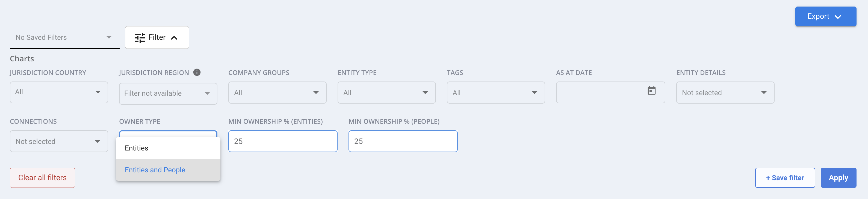Collapse filters using the Filter chevron
This screenshot has height=199, width=868.
click(x=174, y=38)
